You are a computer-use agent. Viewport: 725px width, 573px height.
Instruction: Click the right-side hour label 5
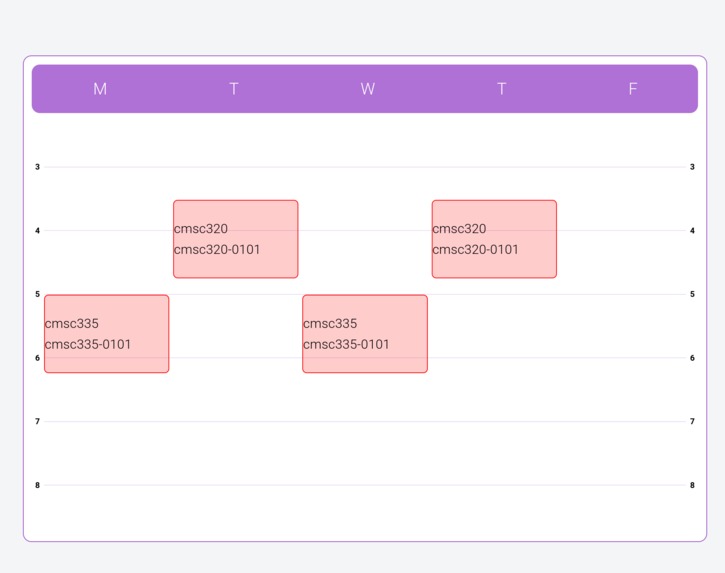click(x=692, y=294)
